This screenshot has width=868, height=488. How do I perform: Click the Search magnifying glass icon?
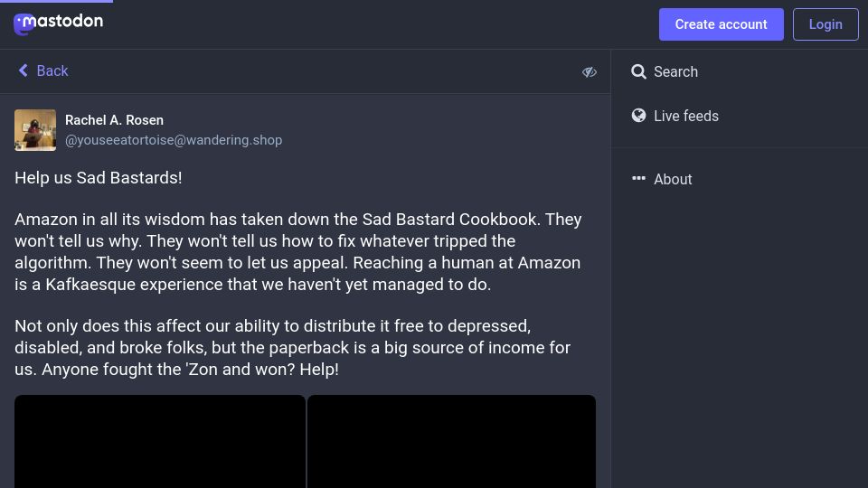pyautogui.click(x=638, y=71)
